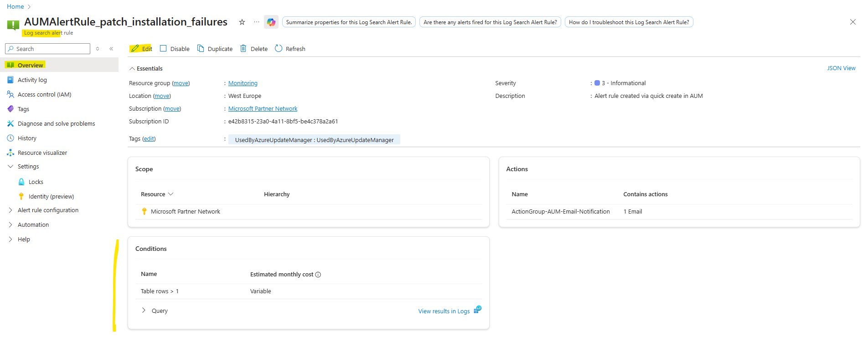Screen dimensions: 868x357
Task: Open the Copilot icon button
Action: coord(271,22)
